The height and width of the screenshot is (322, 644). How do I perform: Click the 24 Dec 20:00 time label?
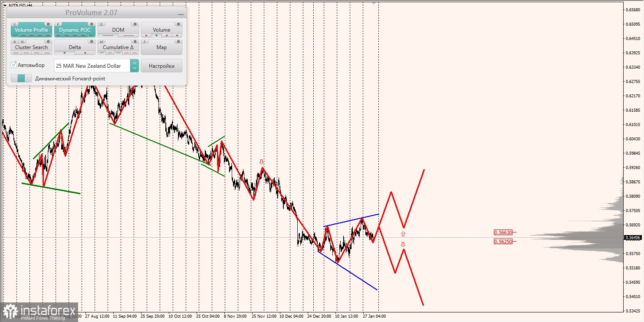click(319, 316)
